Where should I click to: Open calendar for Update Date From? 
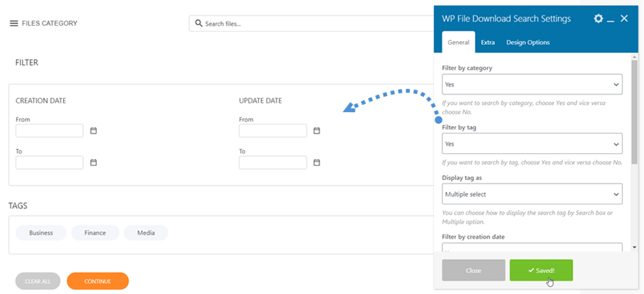(x=316, y=131)
